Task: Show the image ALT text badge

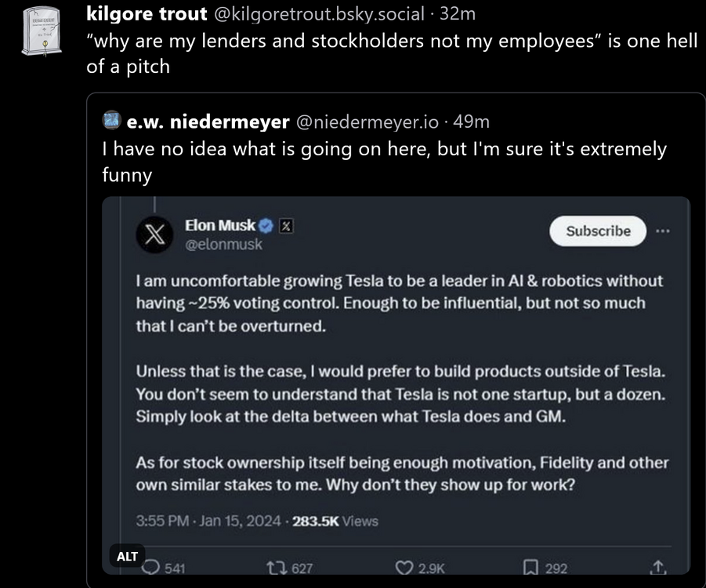Action: coord(127,556)
